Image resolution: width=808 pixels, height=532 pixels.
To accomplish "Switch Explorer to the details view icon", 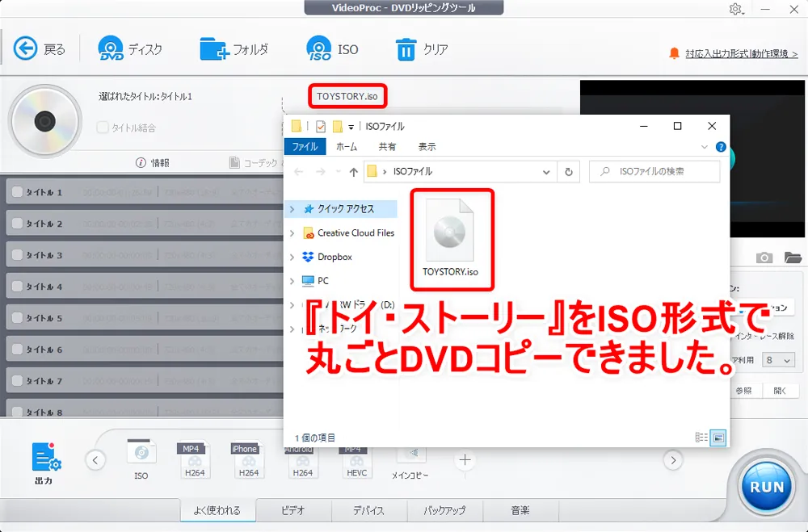I will pyautogui.click(x=701, y=438).
